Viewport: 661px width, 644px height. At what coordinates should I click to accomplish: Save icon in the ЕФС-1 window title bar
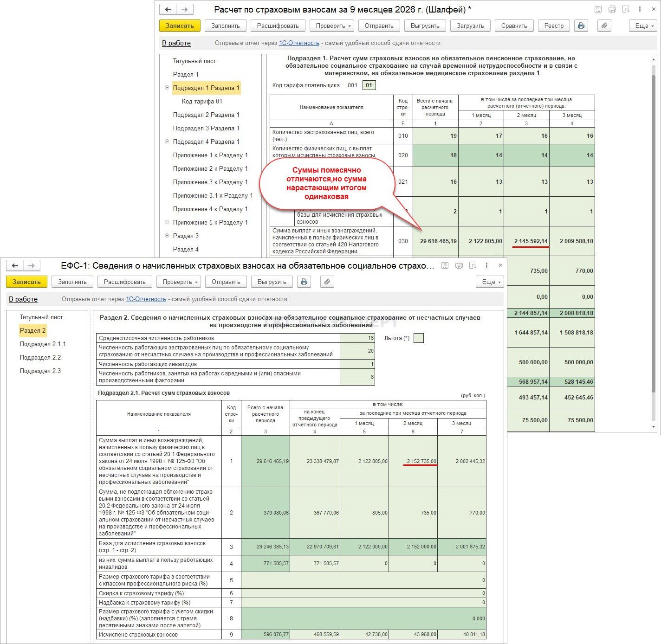[445, 265]
